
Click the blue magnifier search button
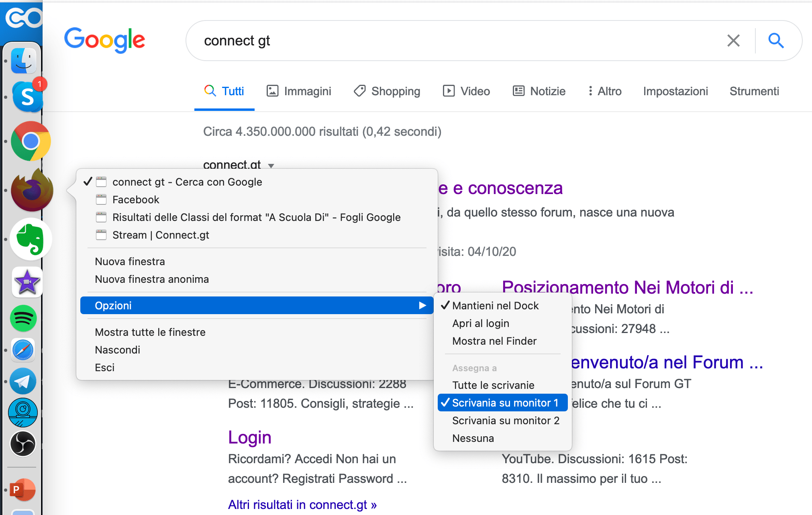click(x=776, y=41)
